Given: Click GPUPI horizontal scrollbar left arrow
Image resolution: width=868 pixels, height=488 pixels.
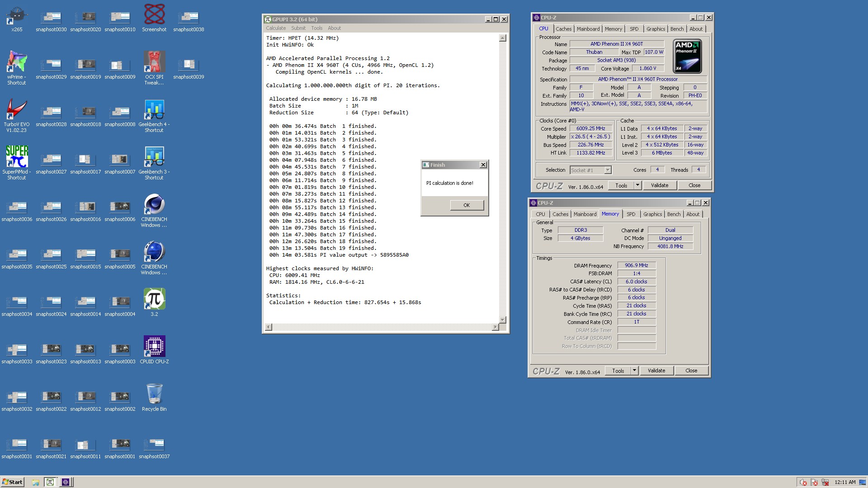Looking at the screenshot, I should click(x=269, y=327).
